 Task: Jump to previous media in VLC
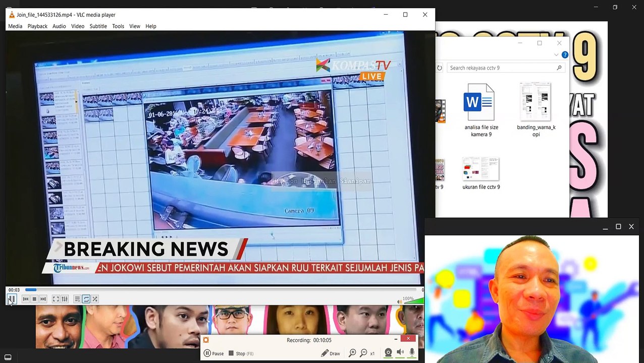click(26, 299)
